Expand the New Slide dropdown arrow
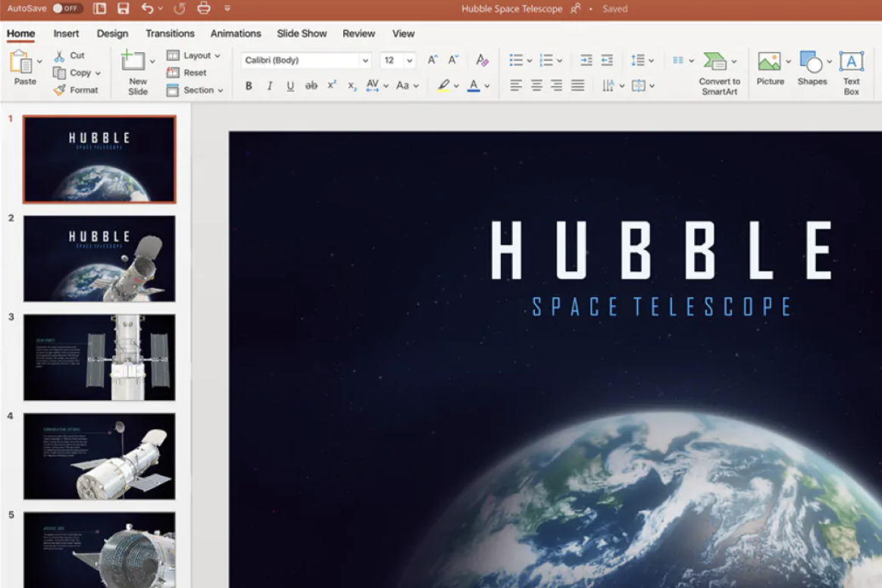The width and height of the screenshot is (882, 588). (152, 61)
